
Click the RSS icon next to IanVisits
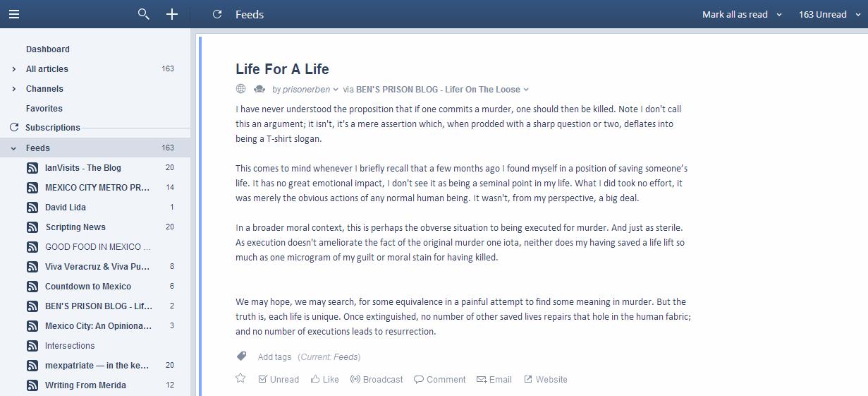coord(32,168)
